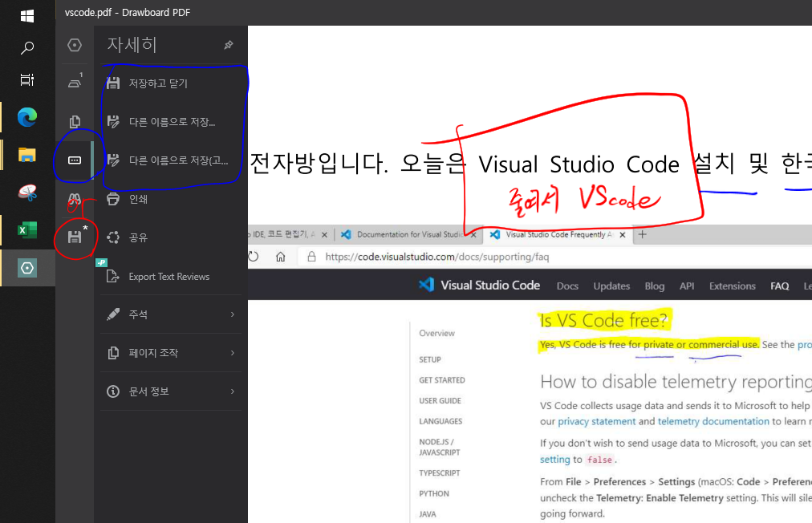Toggle the More (three dots) sidebar button
This screenshot has height=523, width=812.
(75, 160)
